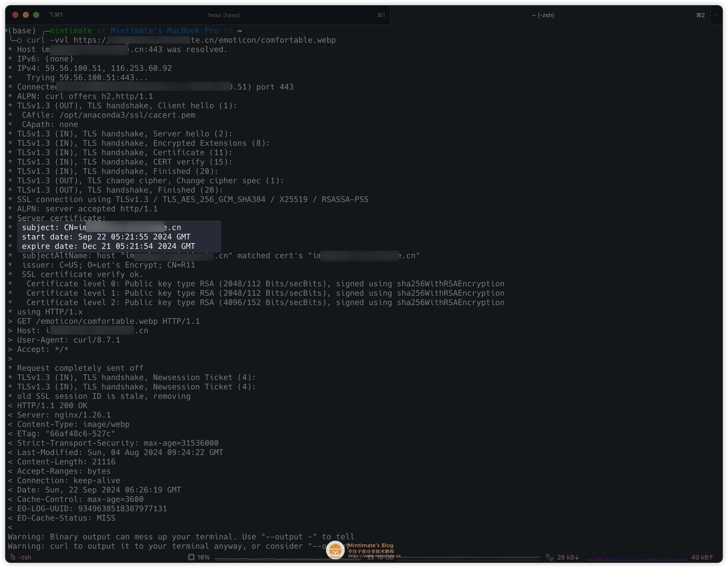Click the 'Change cipher spec (1):' line
728x568 pixels.
click(146, 181)
